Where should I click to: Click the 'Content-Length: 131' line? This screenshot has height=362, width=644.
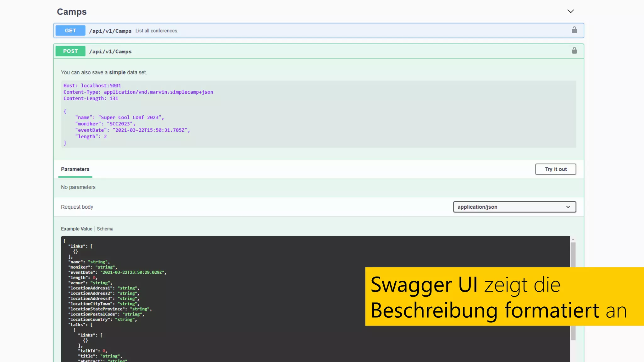(x=91, y=98)
